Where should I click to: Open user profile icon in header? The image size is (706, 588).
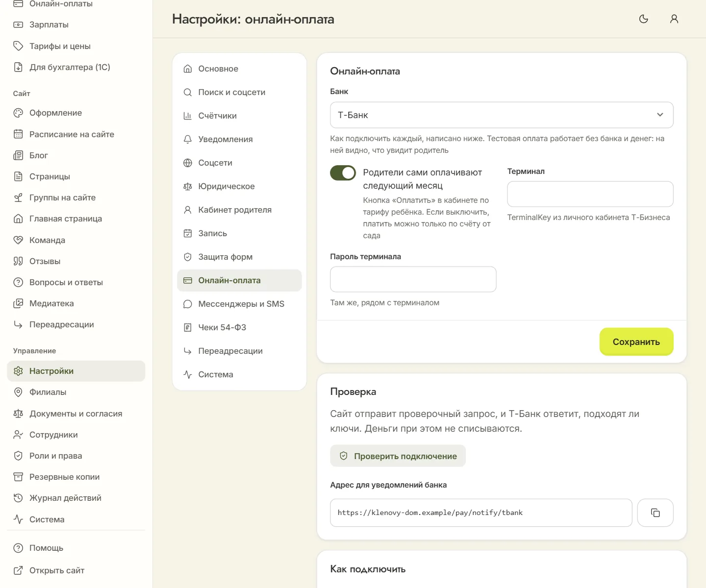pyautogui.click(x=674, y=19)
